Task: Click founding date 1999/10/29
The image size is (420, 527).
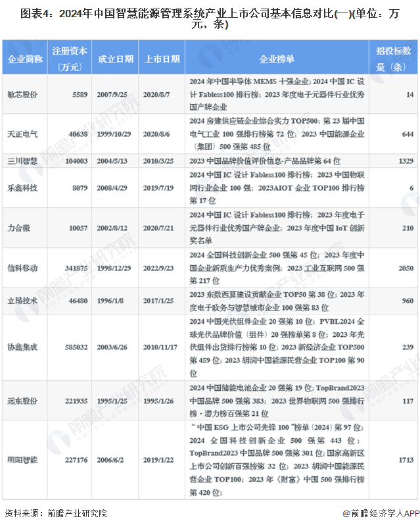Action: (x=114, y=134)
